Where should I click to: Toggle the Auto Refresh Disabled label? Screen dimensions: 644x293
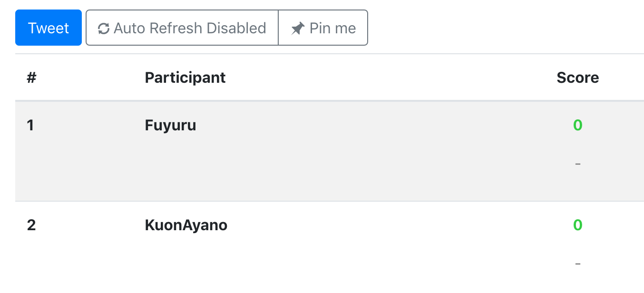(190, 28)
